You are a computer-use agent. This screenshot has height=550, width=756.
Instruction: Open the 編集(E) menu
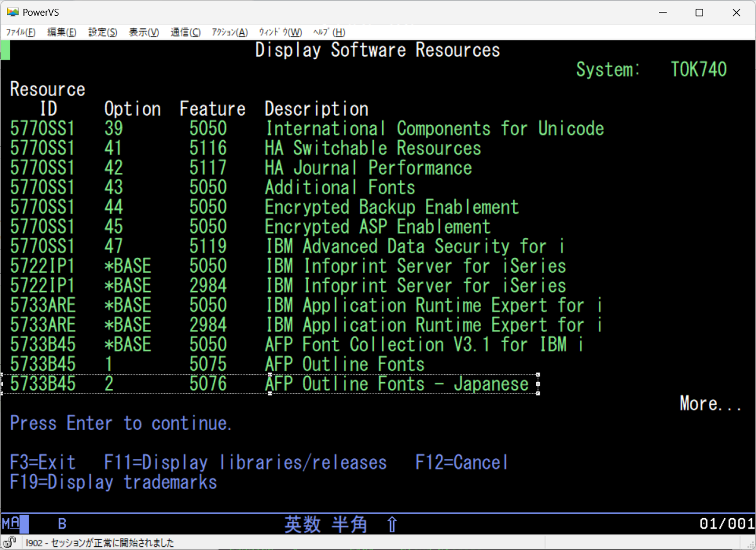[x=62, y=33]
